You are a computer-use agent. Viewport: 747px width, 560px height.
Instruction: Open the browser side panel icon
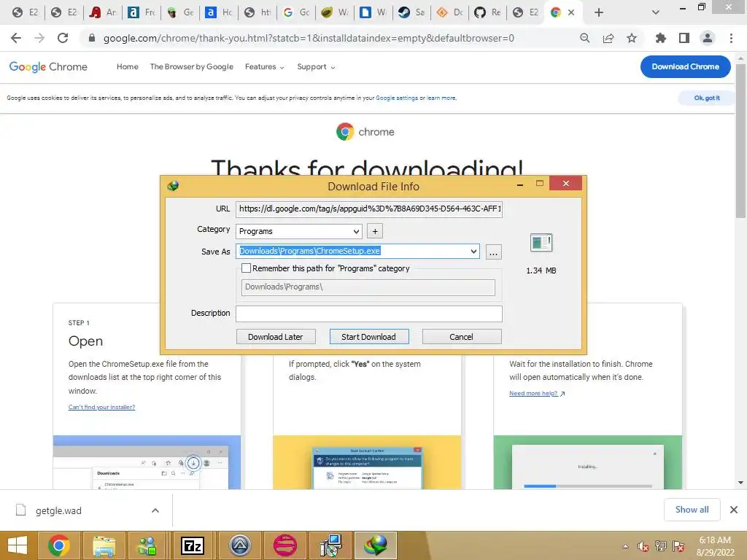click(684, 38)
